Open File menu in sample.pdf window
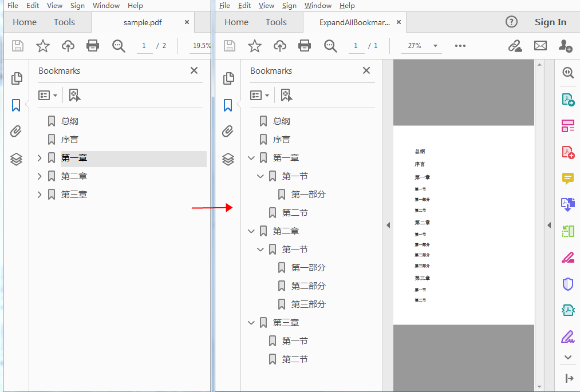 click(13, 6)
